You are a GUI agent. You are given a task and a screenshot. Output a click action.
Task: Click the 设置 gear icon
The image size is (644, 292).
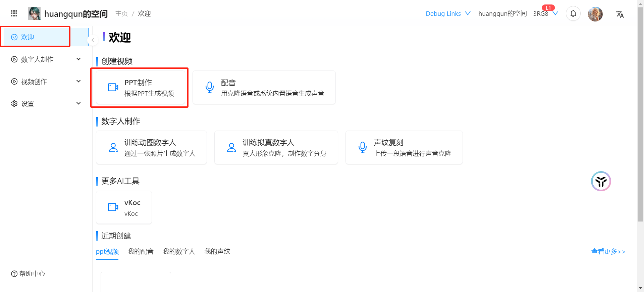pyautogui.click(x=14, y=104)
